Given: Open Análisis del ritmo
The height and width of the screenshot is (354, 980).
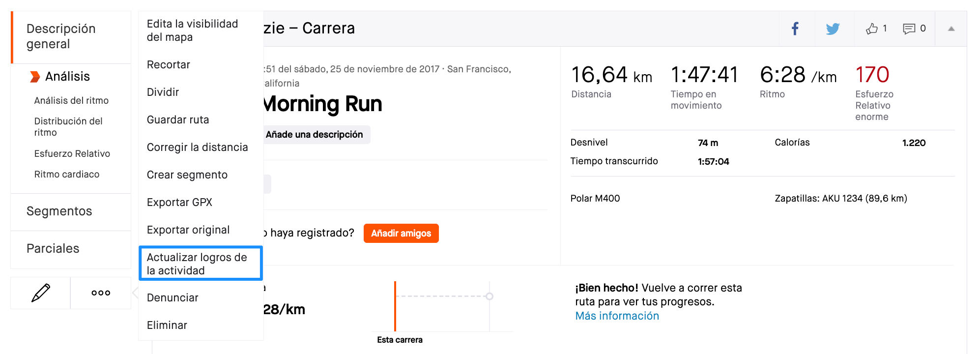Looking at the screenshot, I should point(71,100).
